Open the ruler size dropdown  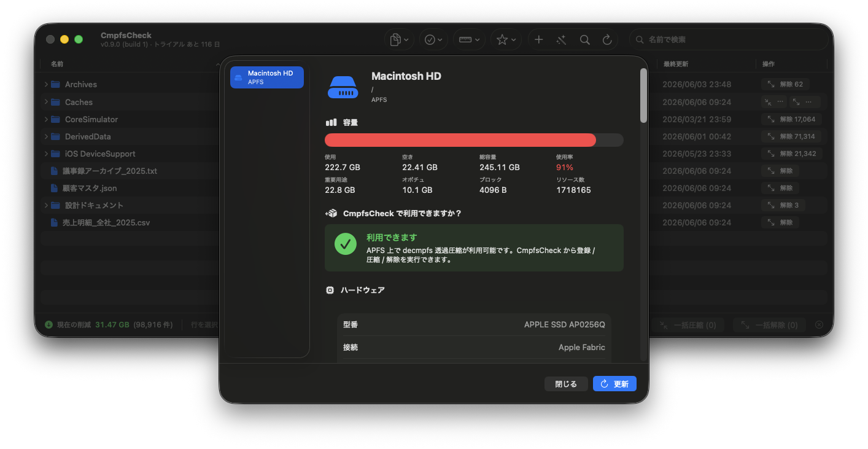tap(469, 40)
